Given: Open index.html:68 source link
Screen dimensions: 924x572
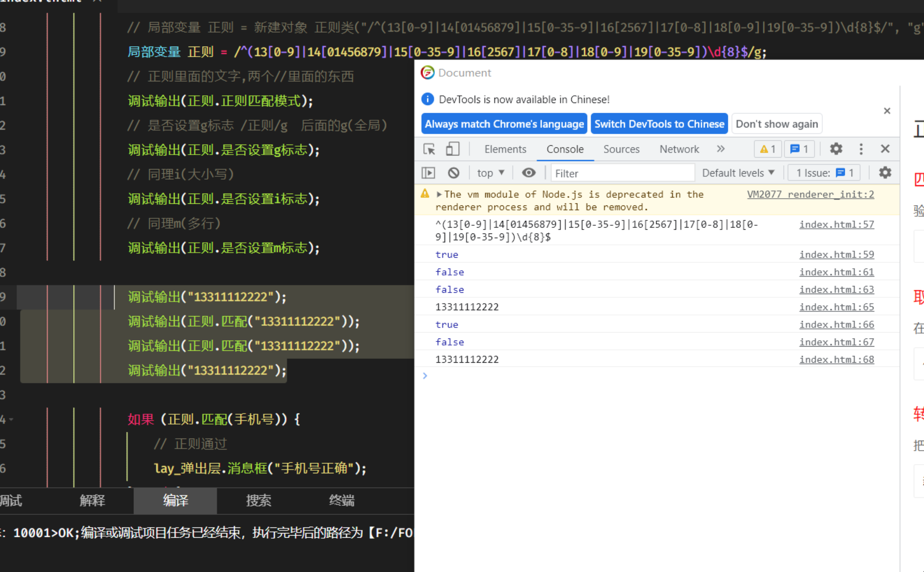Looking at the screenshot, I should pyautogui.click(x=837, y=359).
